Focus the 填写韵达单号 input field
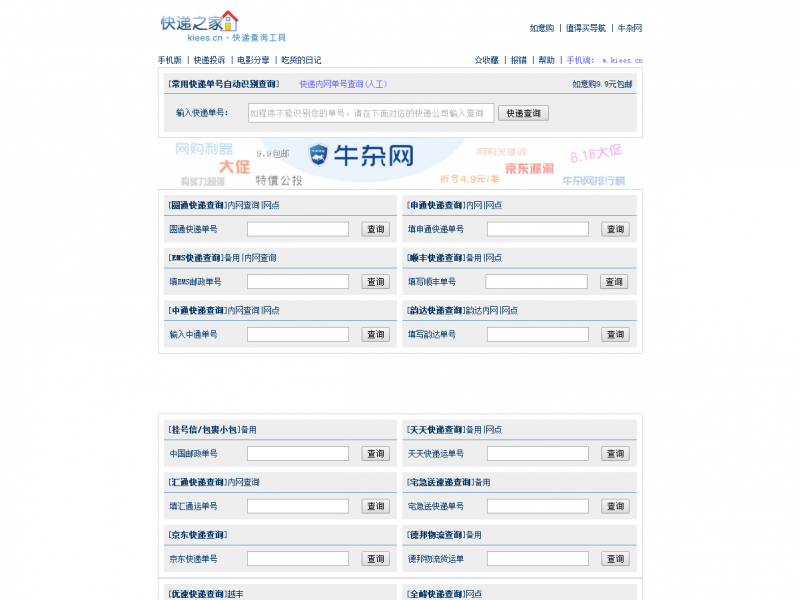This screenshot has height=600, width=800. [x=538, y=334]
